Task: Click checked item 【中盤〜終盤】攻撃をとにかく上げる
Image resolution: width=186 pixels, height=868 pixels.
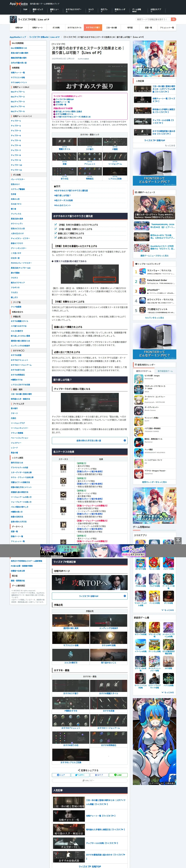Action: 73,229
